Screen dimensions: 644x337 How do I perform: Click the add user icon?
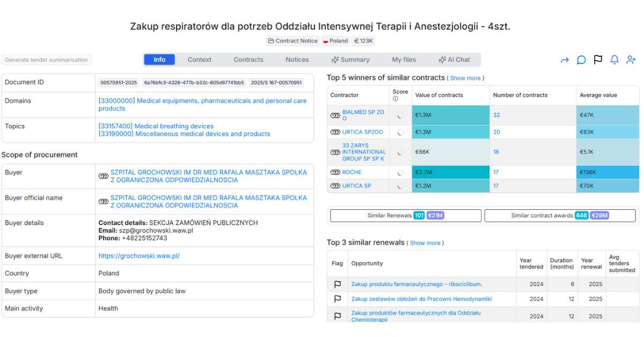click(x=631, y=60)
